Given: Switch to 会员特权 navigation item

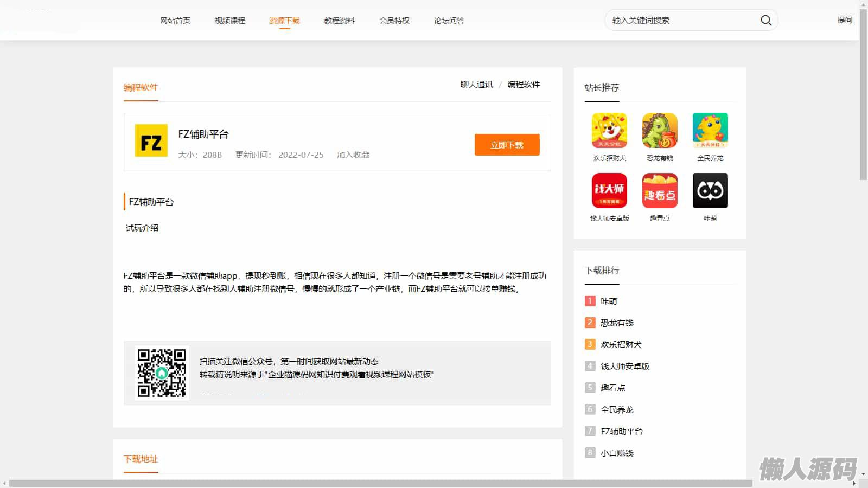Looking at the screenshot, I should 394,21.
